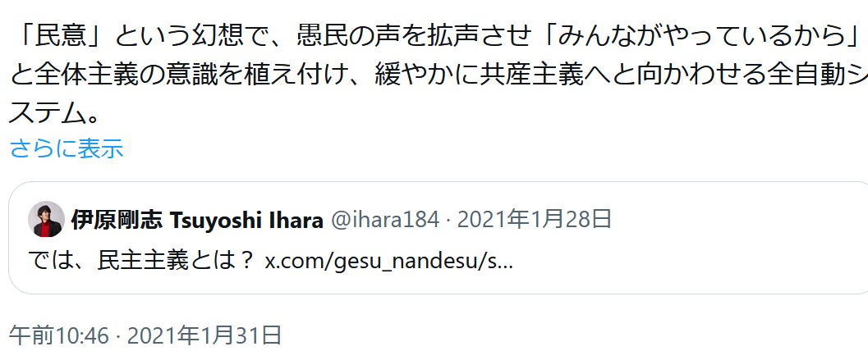This screenshot has height=351, width=868.
Task: Click the romanized name Tsuyoshi Ihara
Action: click(246, 220)
